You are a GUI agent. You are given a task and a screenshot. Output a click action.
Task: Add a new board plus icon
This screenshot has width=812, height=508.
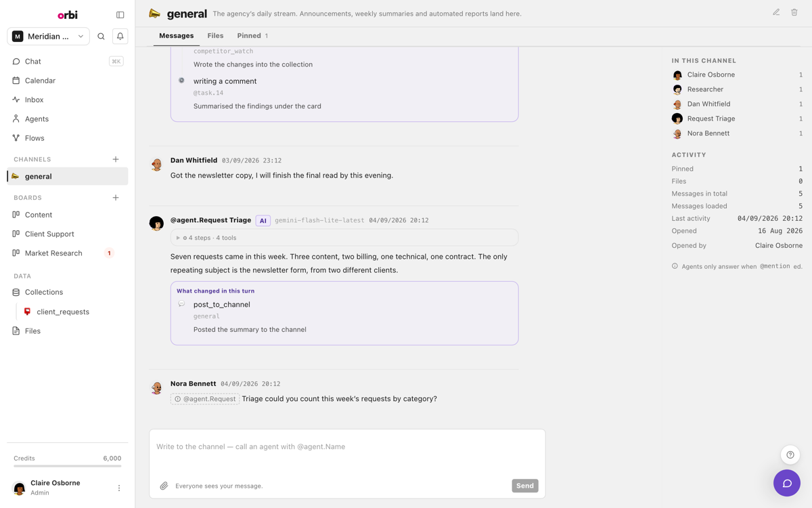coord(116,198)
